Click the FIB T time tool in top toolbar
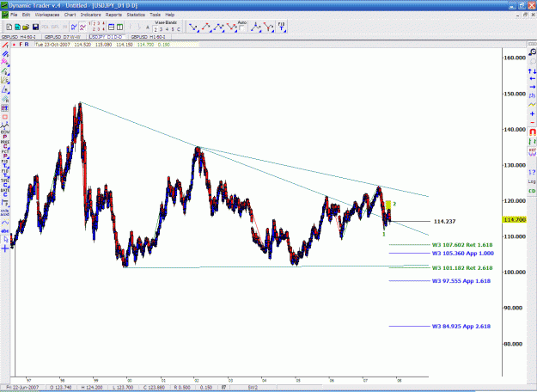537x392 pixels. (281, 27)
